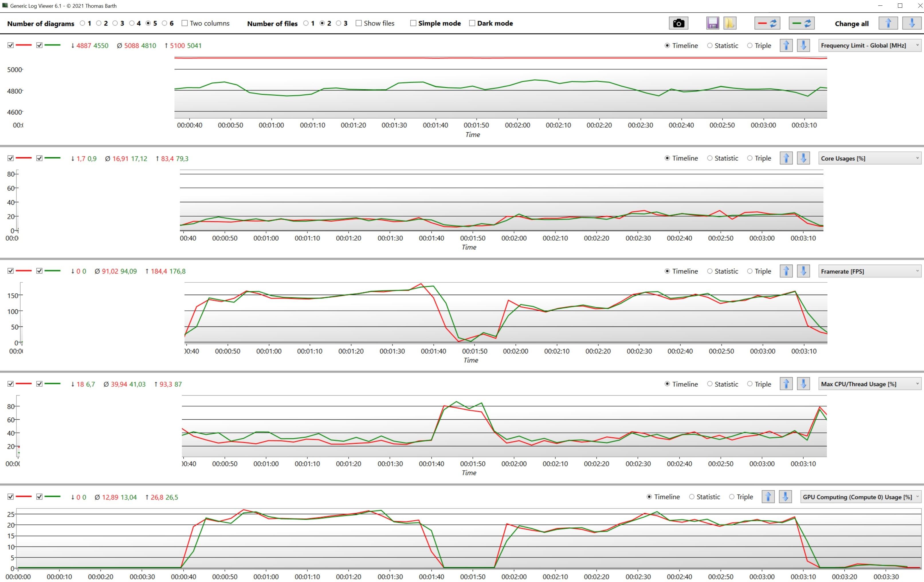Enable the Dark mode checkbox
The height and width of the screenshot is (582, 924).
click(x=472, y=23)
